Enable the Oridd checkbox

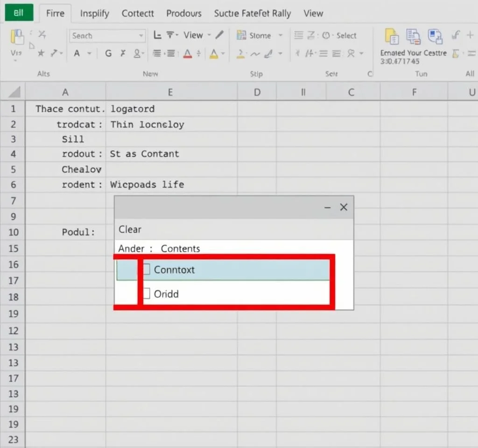(147, 294)
